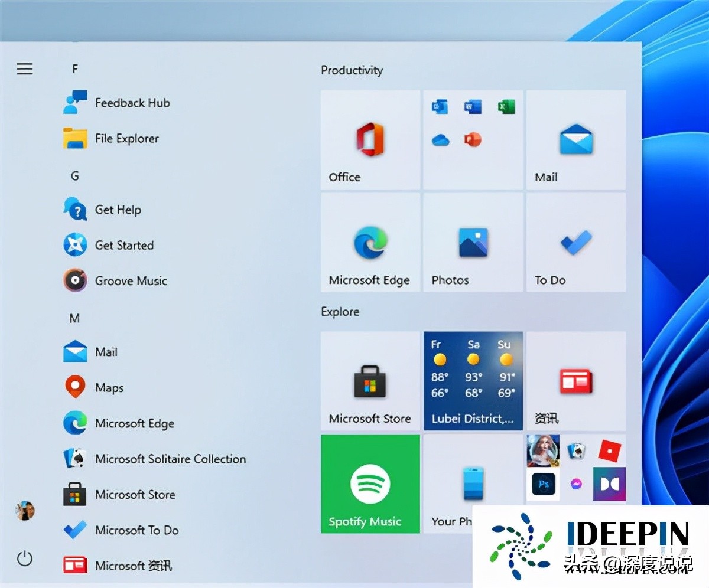Open PowerPoint icon in the Office folder tile
709x588 pixels.
click(473, 140)
